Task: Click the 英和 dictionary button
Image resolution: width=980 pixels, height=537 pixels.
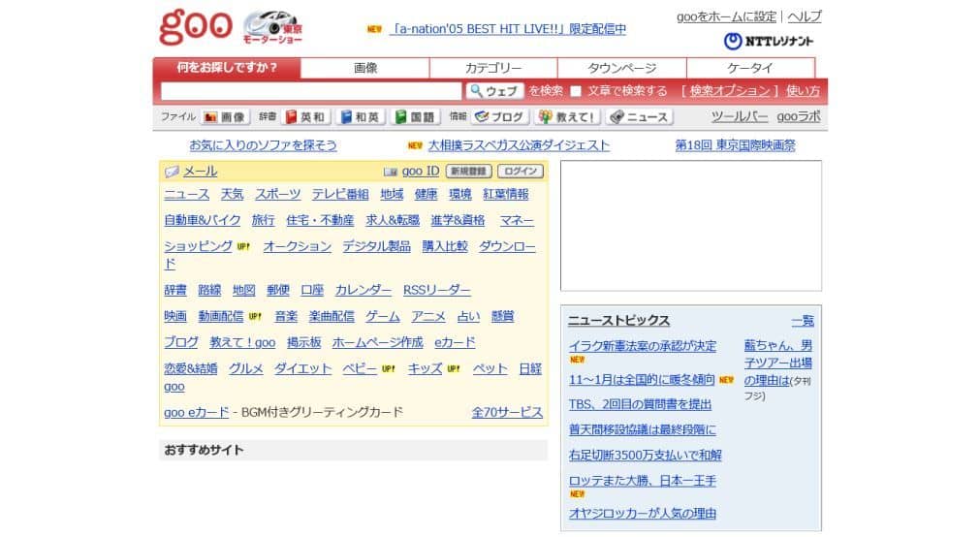Action: pyautogui.click(x=305, y=117)
